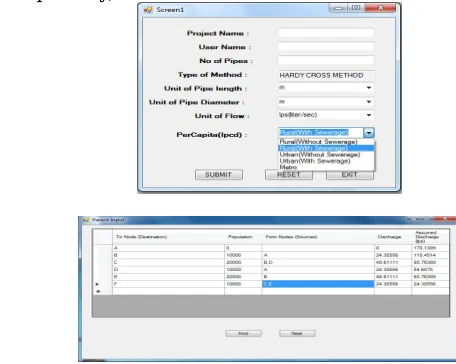Click the Parent Input window title icon

click(x=86, y=220)
